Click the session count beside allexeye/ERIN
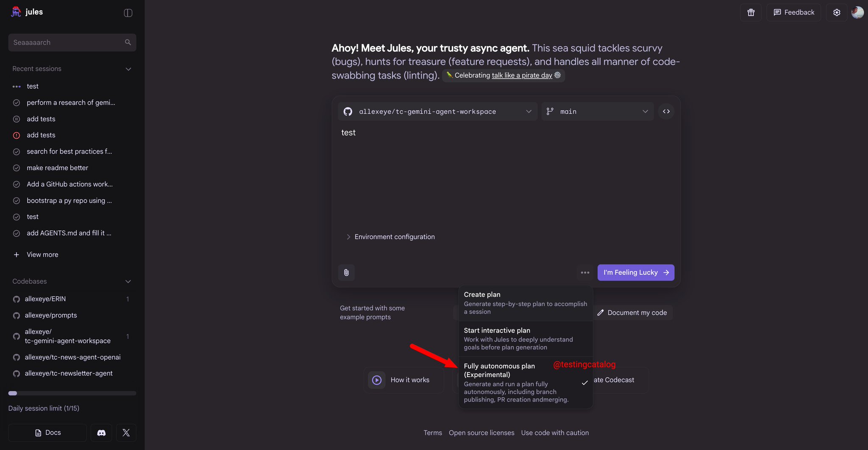The image size is (868, 450). [128, 299]
